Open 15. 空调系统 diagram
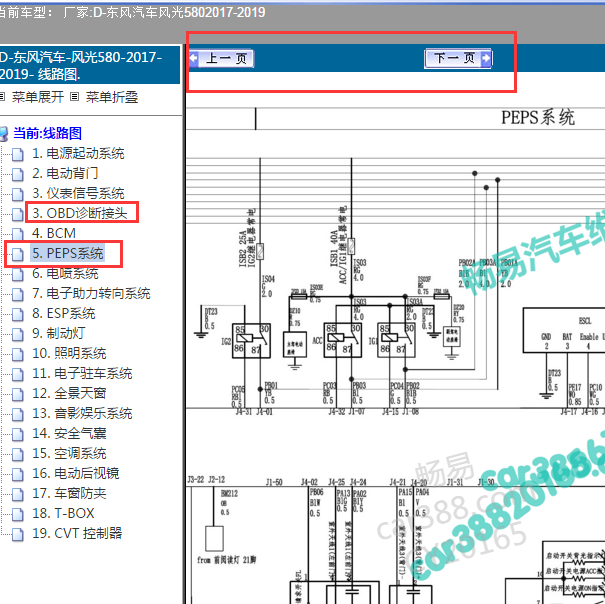This screenshot has width=605, height=604. coord(69,453)
